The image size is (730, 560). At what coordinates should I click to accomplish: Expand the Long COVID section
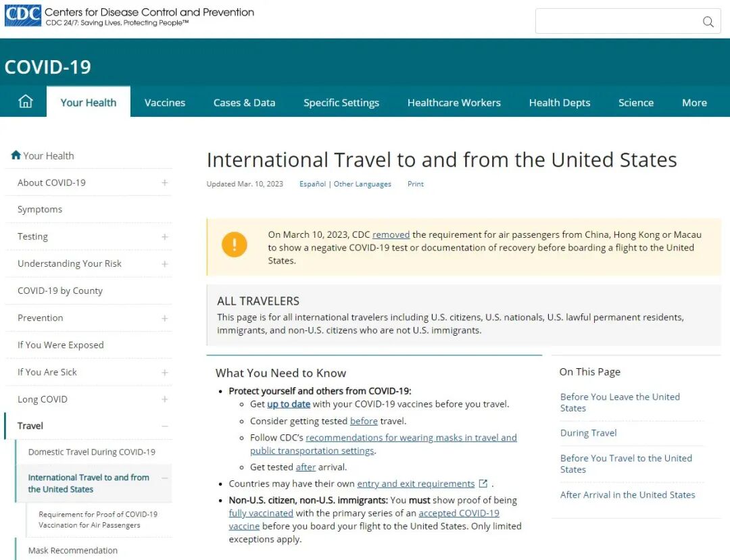click(x=164, y=399)
